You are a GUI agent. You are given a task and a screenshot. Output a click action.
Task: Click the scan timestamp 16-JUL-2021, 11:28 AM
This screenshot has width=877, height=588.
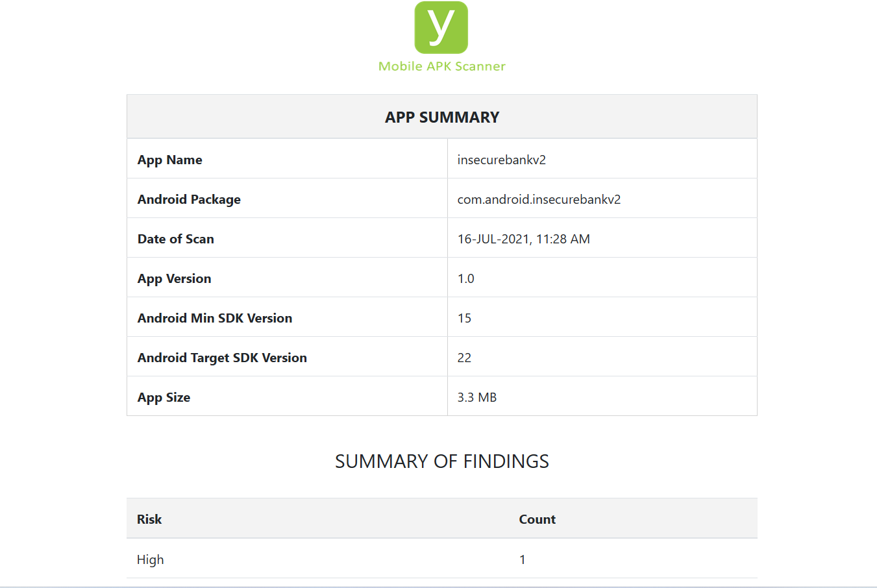point(523,238)
